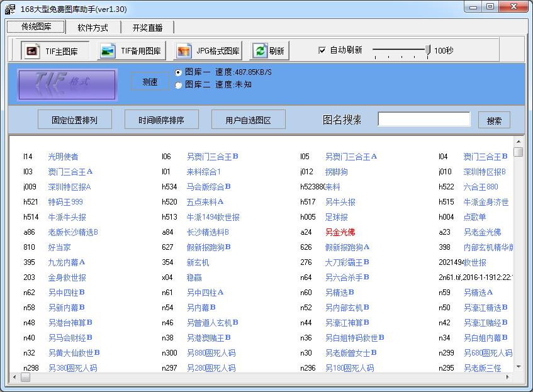Click the 固定位置排列 sort button
The height and width of the screenshot is (392, 533).
click(x=75, y=119)
